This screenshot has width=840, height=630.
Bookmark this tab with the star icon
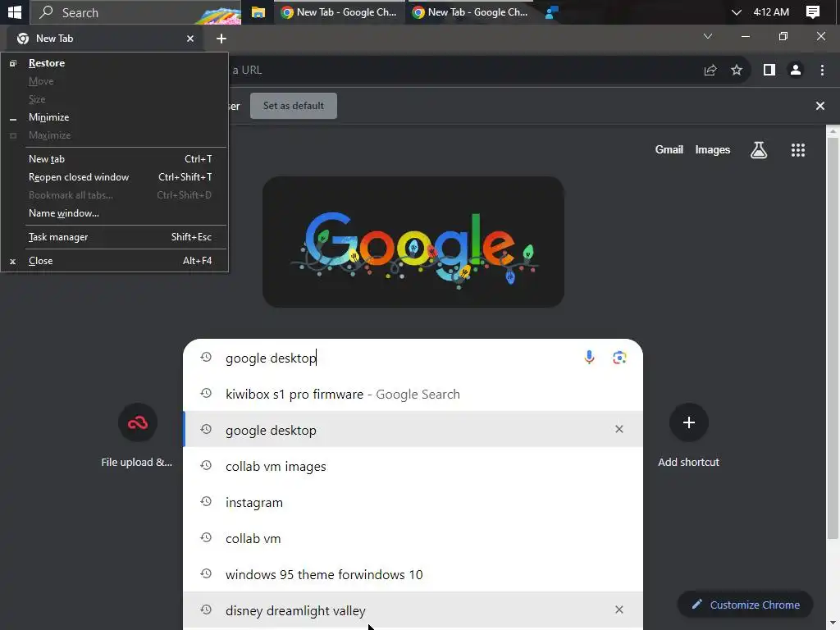click(737, 70)
